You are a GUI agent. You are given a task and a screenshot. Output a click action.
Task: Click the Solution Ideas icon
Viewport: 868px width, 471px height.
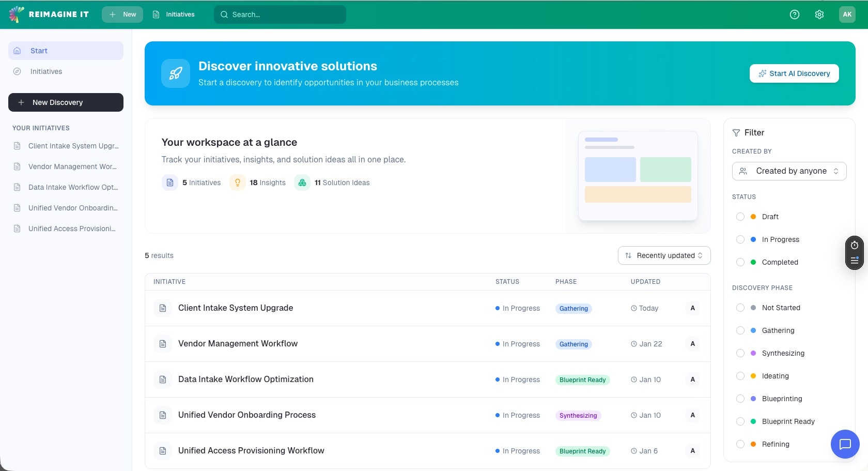click(302, 183)
